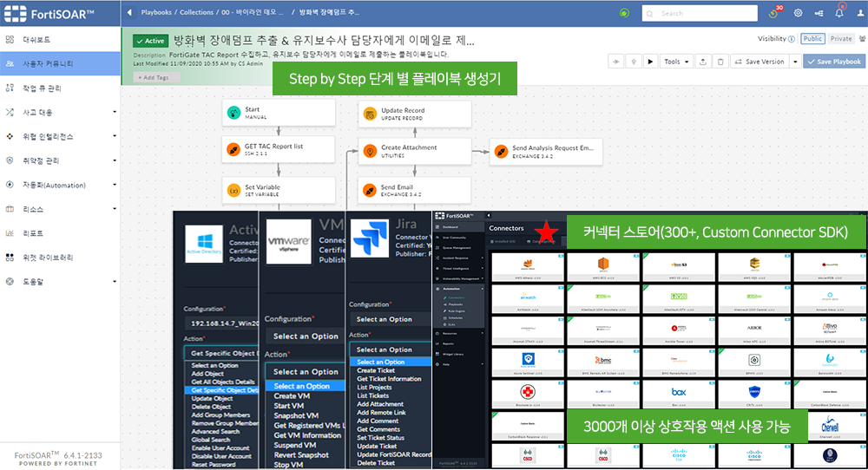Click the Create Attachment step
The width and height of the screenshot is (868, 470).
(415, 151)
